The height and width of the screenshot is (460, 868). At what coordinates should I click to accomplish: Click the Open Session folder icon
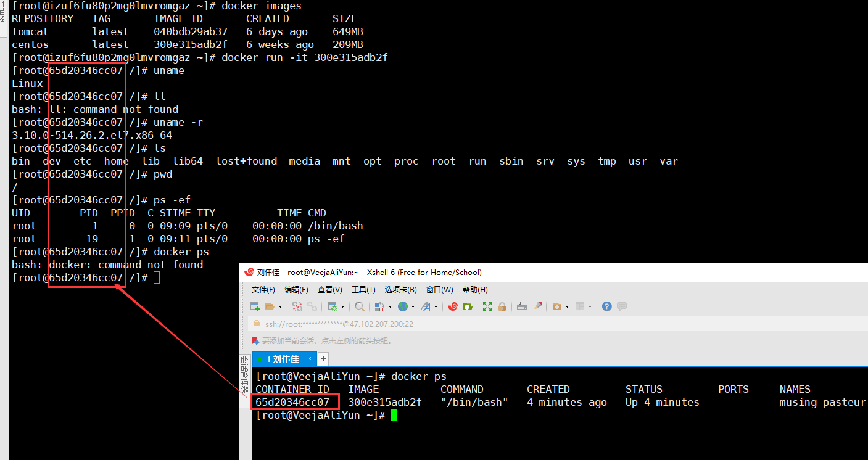[270, 306]
